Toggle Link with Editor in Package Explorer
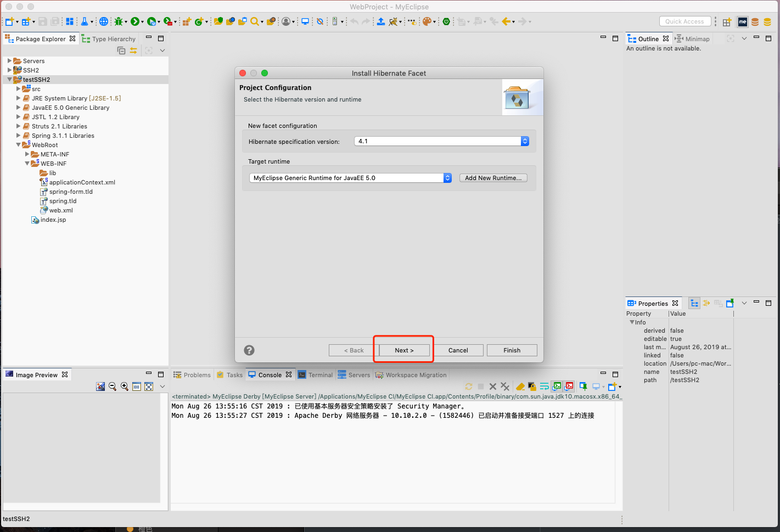Screen dimensions: 780x532 (133, 51)
